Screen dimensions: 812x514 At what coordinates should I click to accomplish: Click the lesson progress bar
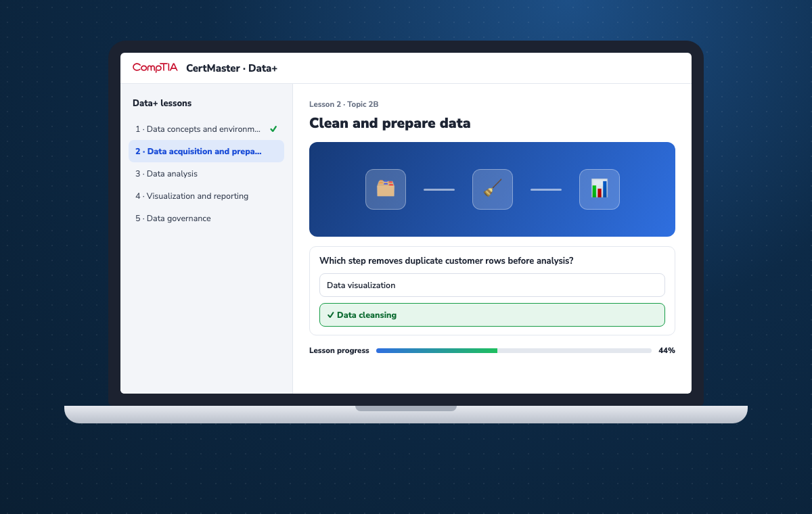pos(514,351)
